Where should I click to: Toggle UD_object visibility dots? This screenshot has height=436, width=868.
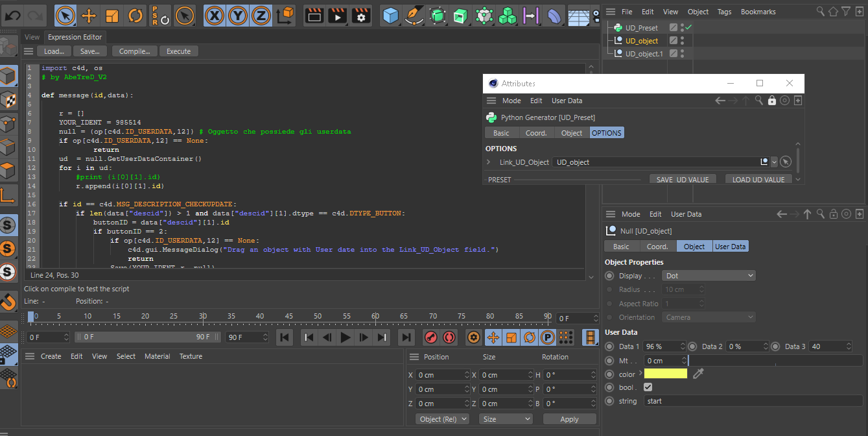tap(682, 41)
